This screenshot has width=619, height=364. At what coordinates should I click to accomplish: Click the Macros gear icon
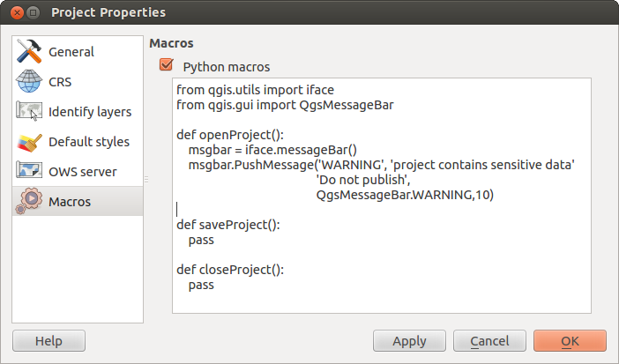point(29,202)
